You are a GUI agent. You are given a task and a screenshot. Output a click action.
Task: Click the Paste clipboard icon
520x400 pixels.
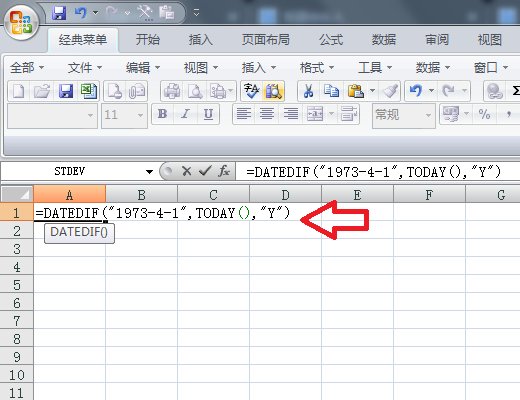[355, 91]
